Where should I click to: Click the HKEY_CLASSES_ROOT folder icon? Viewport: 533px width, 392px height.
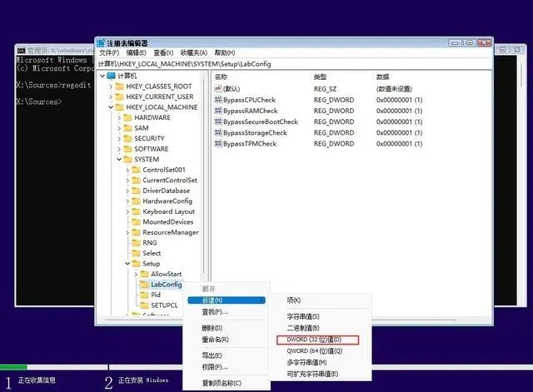[x=119, y=86]
